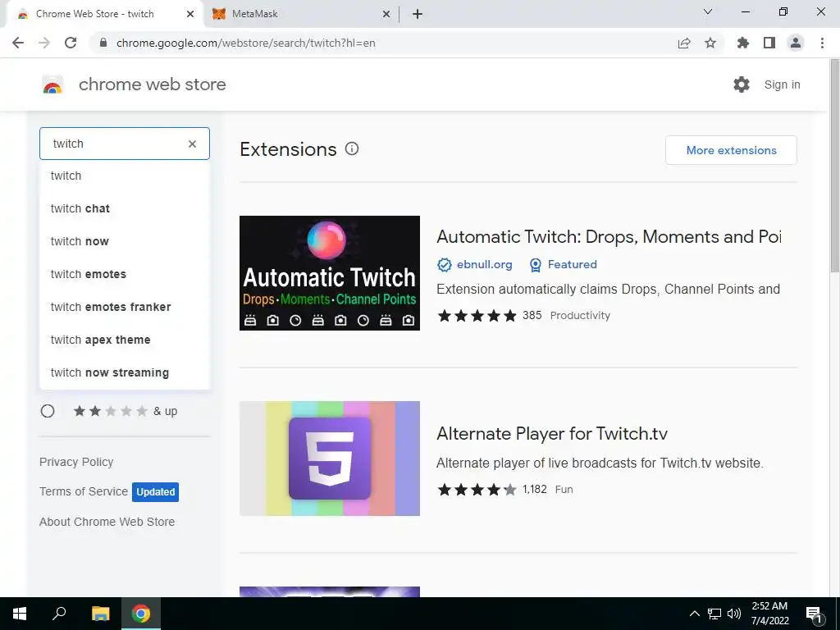
Task: Click the Sign in link
Action: (782, 84)
